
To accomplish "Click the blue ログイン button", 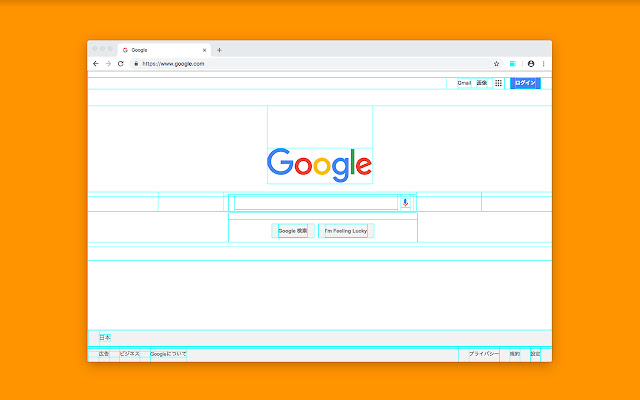I will coord(525,83).
